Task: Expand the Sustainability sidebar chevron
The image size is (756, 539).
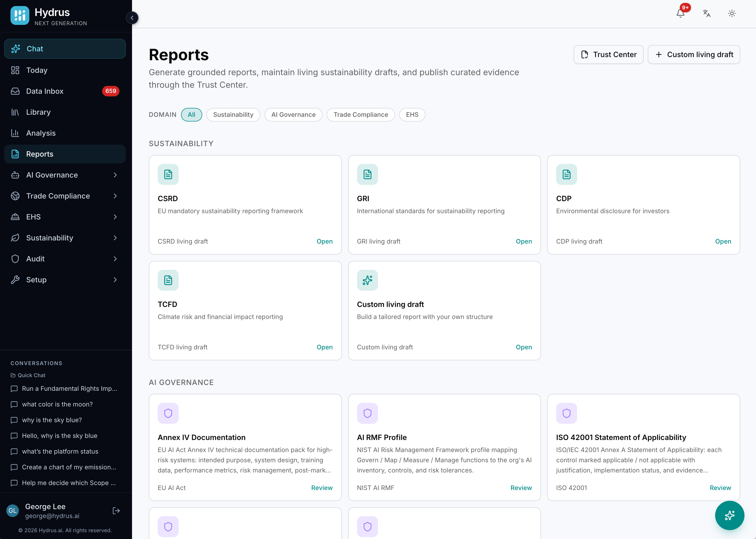Action: point(115,238)
